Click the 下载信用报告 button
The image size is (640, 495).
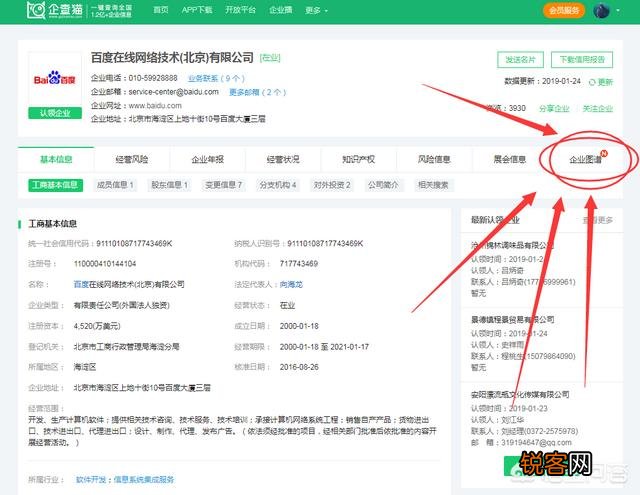point(582,60)
